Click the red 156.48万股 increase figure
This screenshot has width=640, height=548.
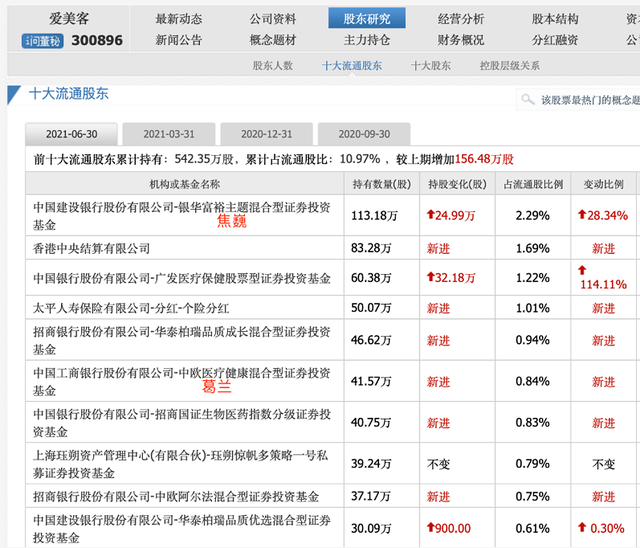484,159
